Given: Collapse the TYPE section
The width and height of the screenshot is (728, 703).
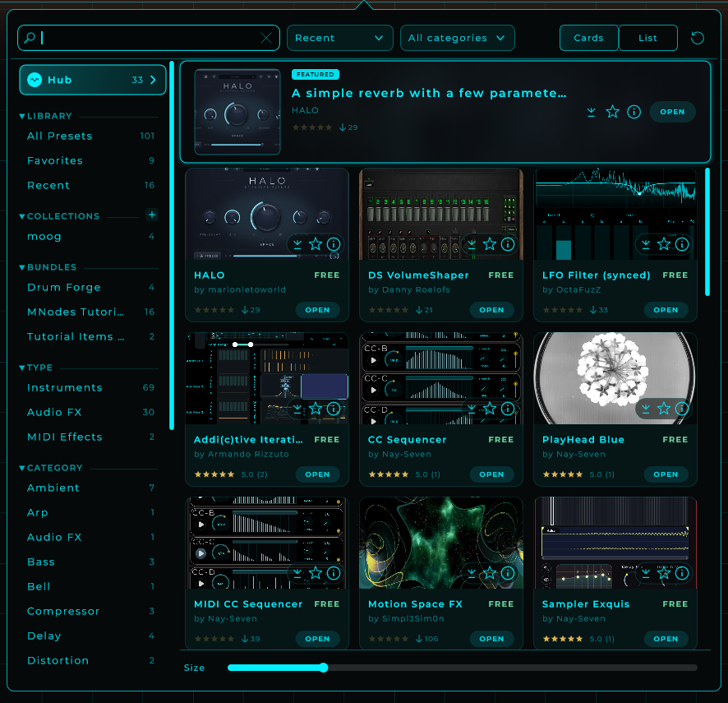Looking at the screenshot, I should click(22, 368).
